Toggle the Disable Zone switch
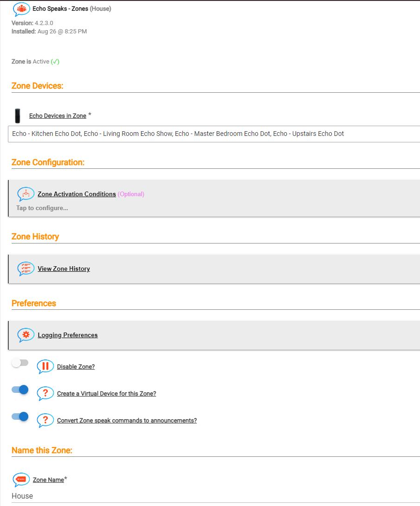 pos(20,363)
